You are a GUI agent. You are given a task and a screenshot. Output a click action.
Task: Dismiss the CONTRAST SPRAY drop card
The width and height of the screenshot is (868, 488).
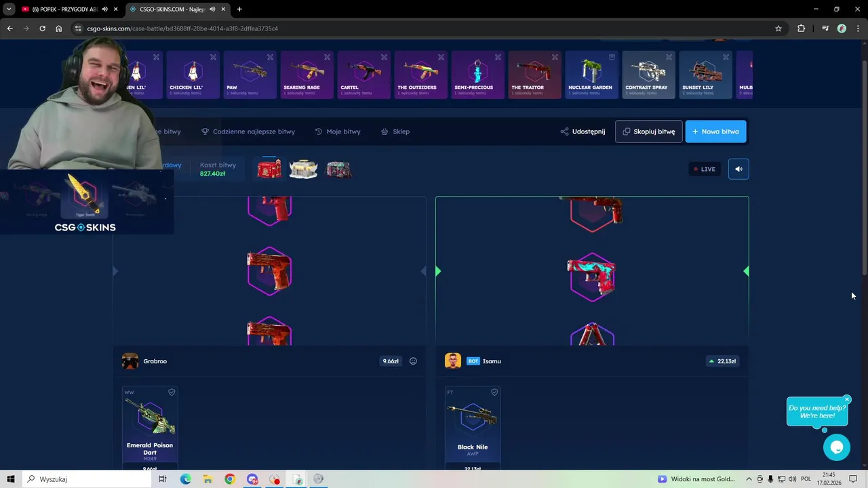click(669, 57)
